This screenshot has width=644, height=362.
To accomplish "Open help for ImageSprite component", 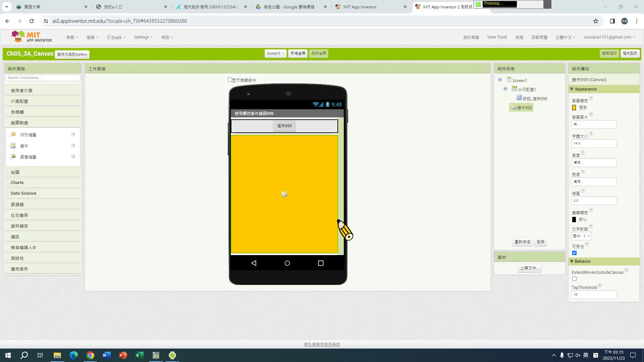I will (73, 157).
